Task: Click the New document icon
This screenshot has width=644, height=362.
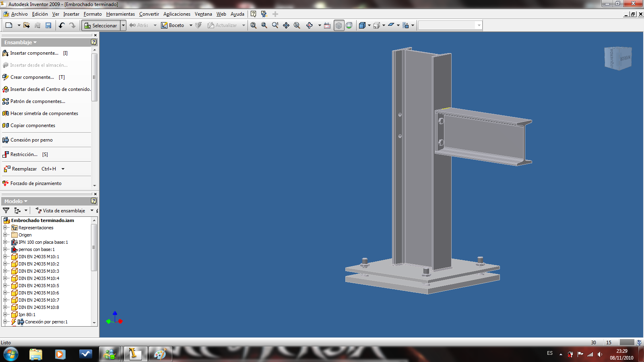Action: [x=9, y=25]
